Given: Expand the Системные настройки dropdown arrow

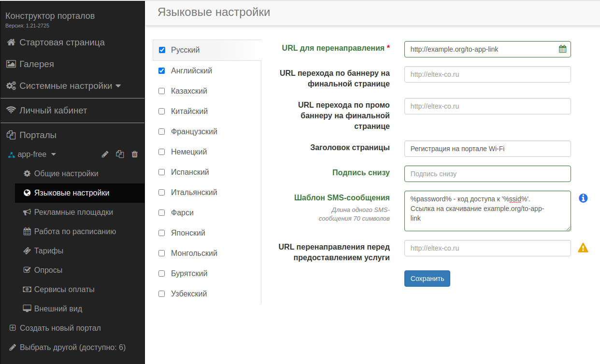Looking at the screenshot, I should click(x=118, y=86).
